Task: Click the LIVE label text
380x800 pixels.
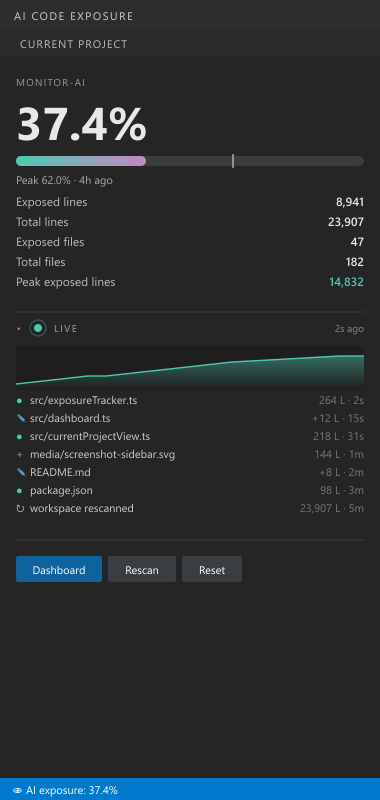Action: (x=66, y=329)
